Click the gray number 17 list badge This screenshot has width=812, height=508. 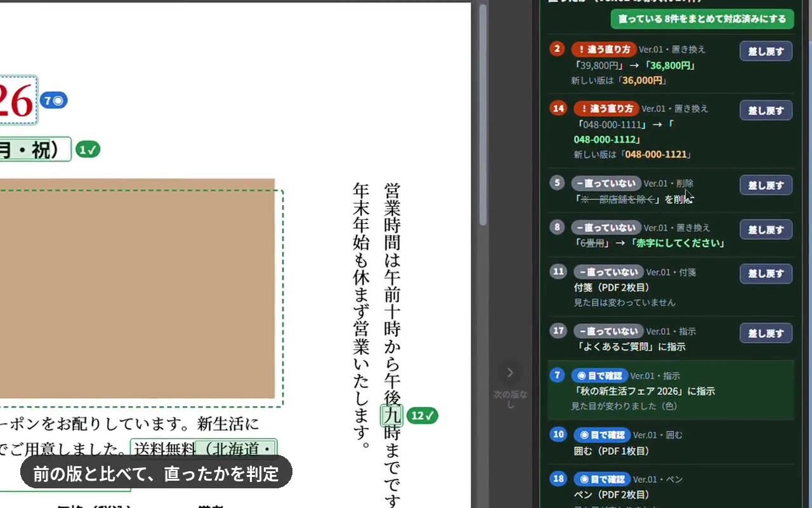coord(558,330)
